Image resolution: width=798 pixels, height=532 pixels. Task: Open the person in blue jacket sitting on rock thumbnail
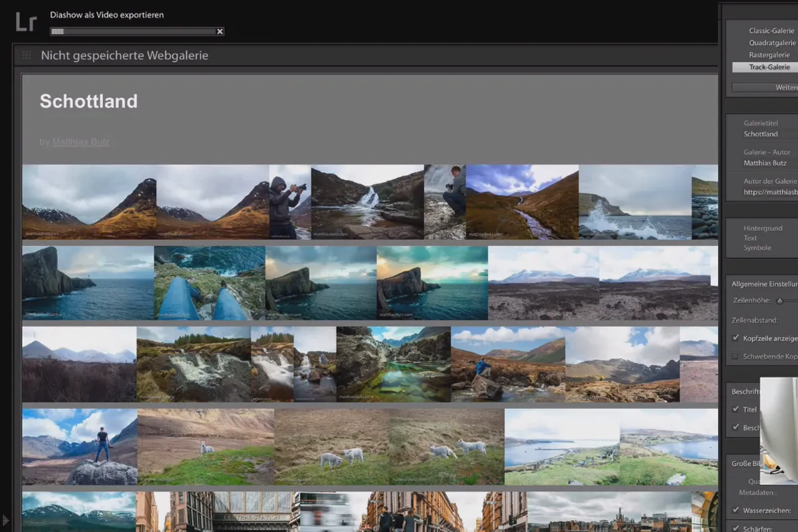click(509, 364)
